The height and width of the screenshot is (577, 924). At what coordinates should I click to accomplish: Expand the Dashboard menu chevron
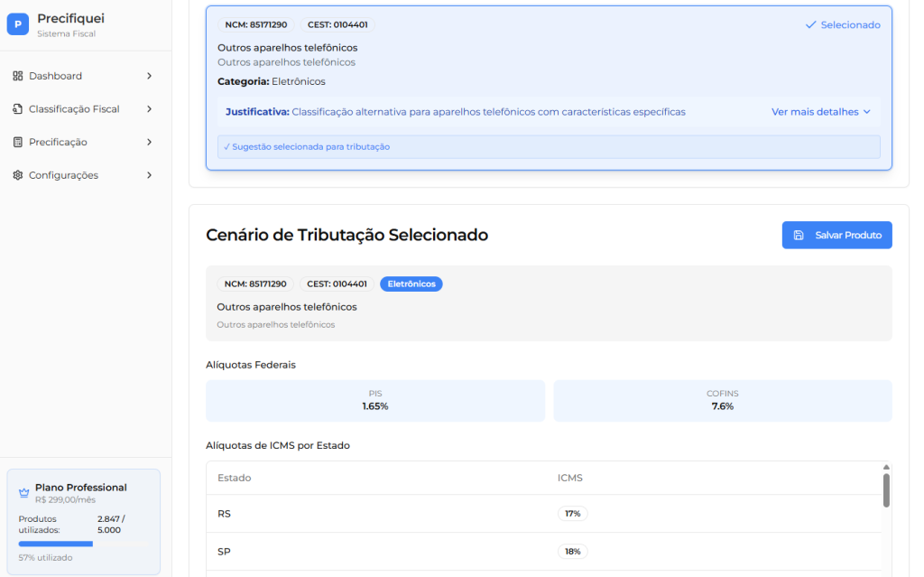149,76
